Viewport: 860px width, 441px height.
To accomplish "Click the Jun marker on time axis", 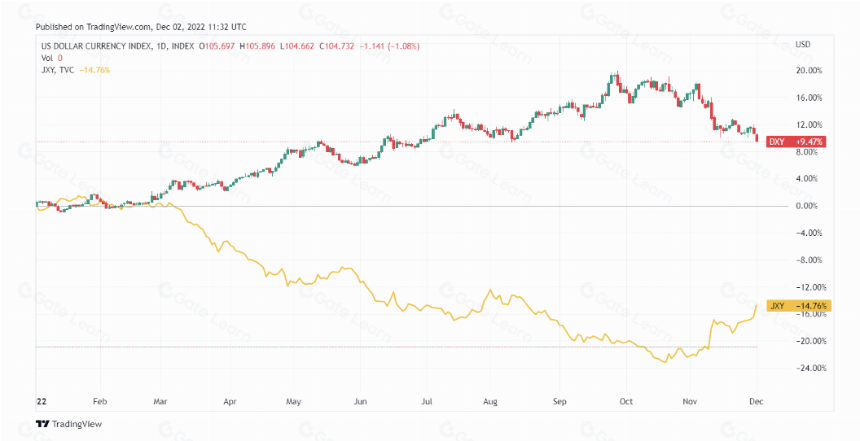I will tap(360, 402).
